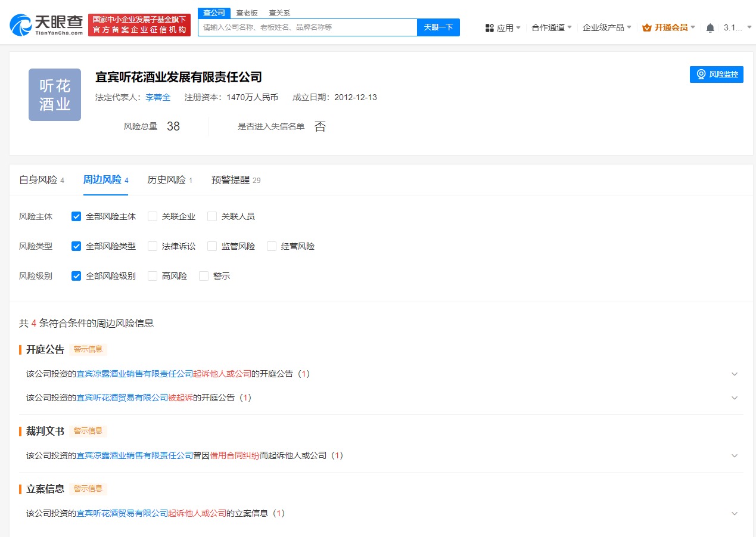Tick the 高风险 level checkbox

tap(153, 276)
